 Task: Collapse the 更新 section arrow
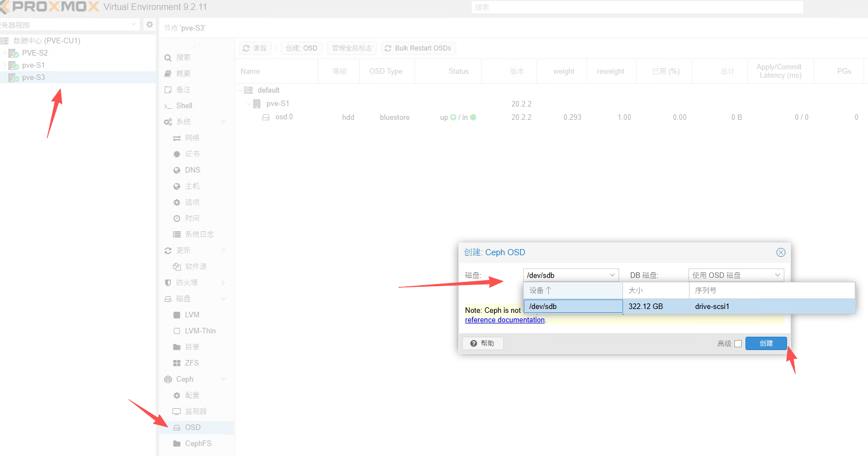[224, 250]
